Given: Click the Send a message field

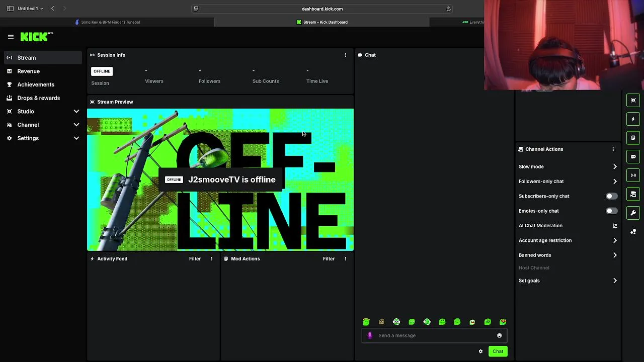Looking at the screenshot, I should point(434,335).
